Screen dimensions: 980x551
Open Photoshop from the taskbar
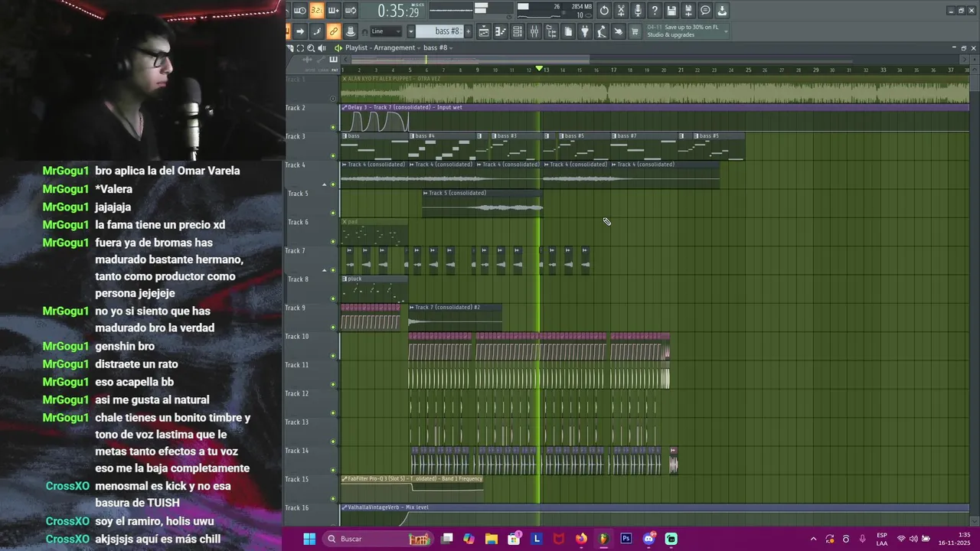tap(626, 539)
